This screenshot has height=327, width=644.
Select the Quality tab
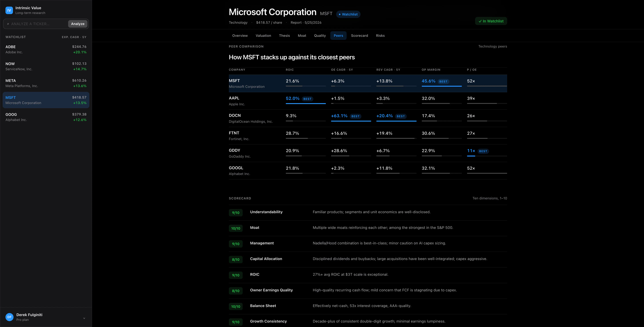pyautogui.click(x=320, y=36)
